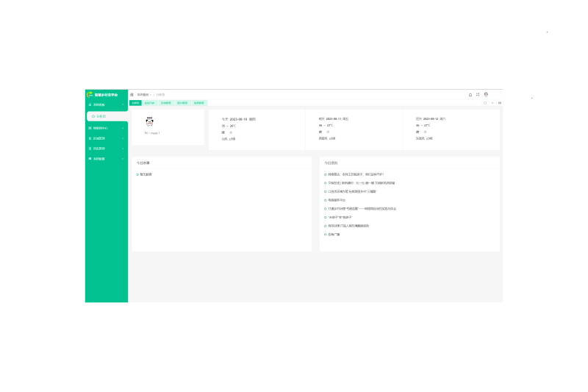This screenshot has width=588, height=392.
Task: Open the 电商服务平台 news link
Action: click(337, 200)
